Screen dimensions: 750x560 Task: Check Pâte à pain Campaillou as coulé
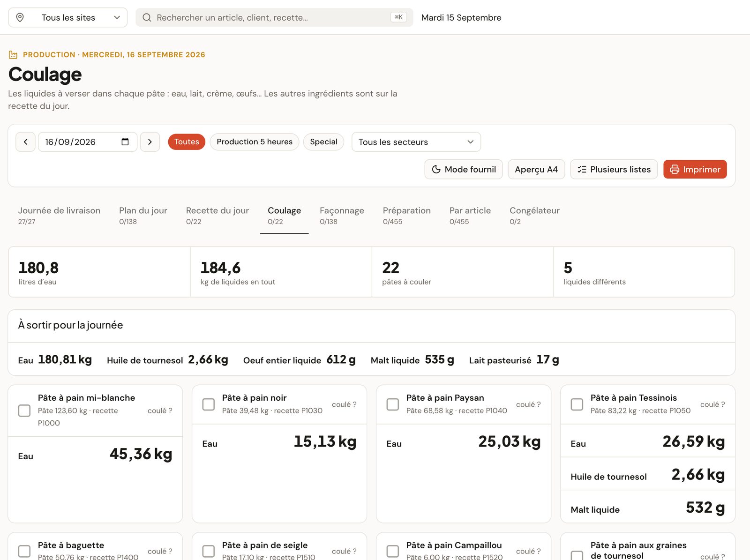click(393, 551)
